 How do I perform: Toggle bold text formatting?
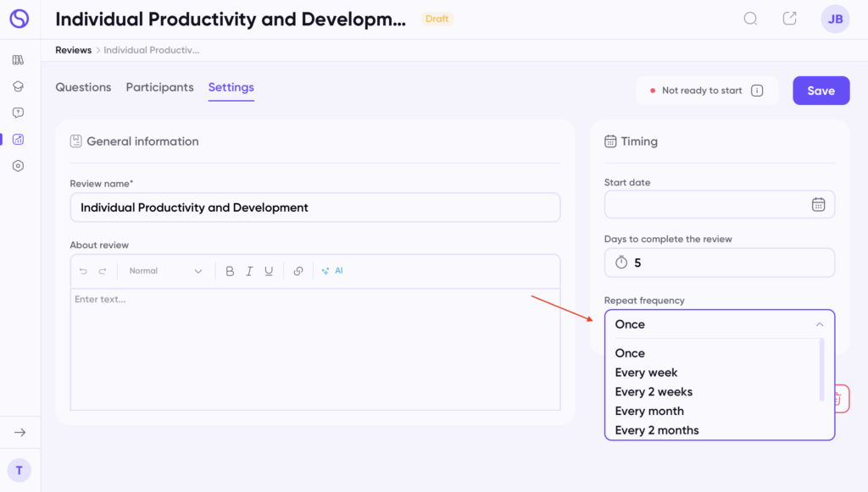230,271
